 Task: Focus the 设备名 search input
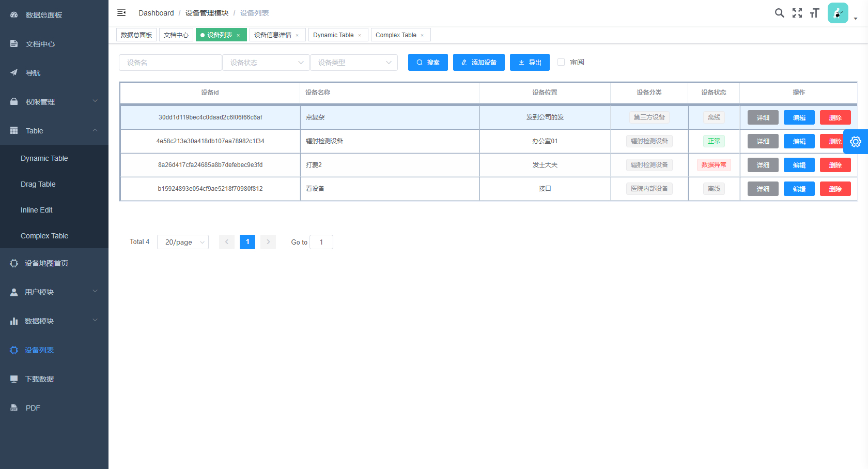click(x=171, y=63)
